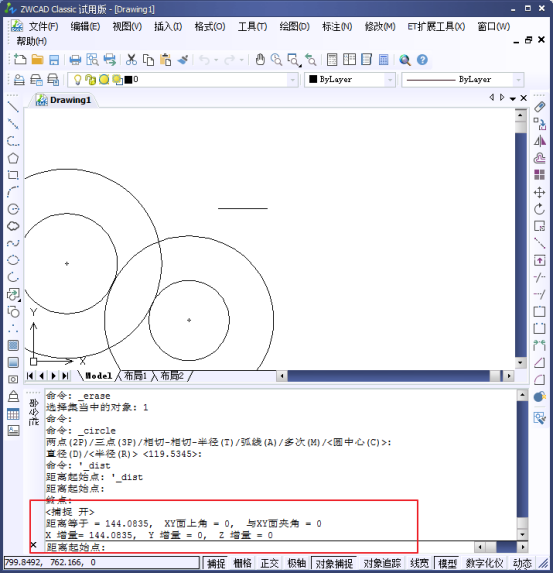The image size is (554, 573).
Task: Select the Polygon draw tool
Action: click(x=13, y=158)
